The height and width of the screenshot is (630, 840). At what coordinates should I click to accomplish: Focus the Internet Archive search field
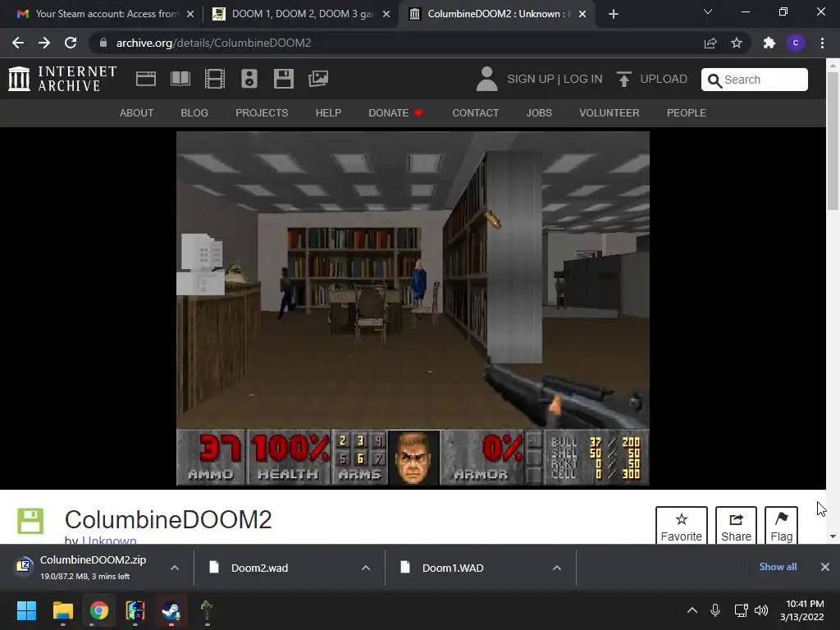[x=755, y=80]
